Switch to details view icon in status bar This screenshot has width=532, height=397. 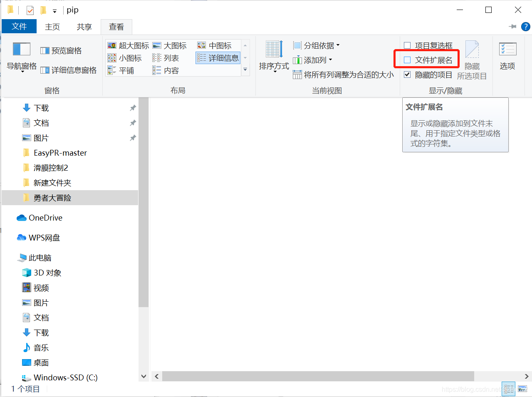[509, 389]
